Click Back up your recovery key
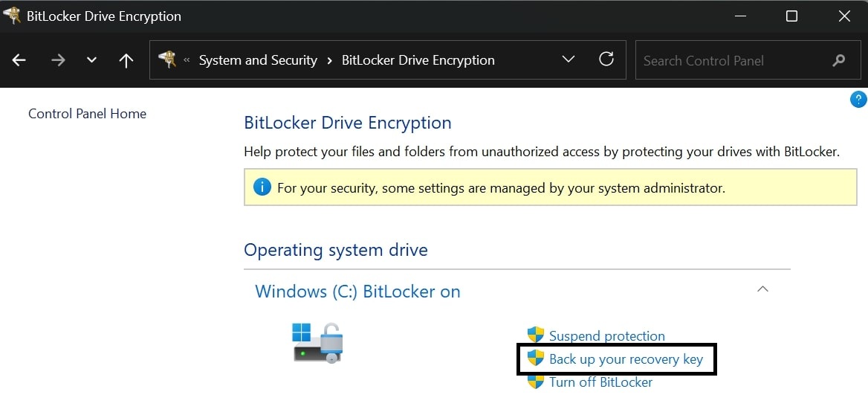This screenshot has width=868, height=415. pyautogui.click(x=625, y=359)
